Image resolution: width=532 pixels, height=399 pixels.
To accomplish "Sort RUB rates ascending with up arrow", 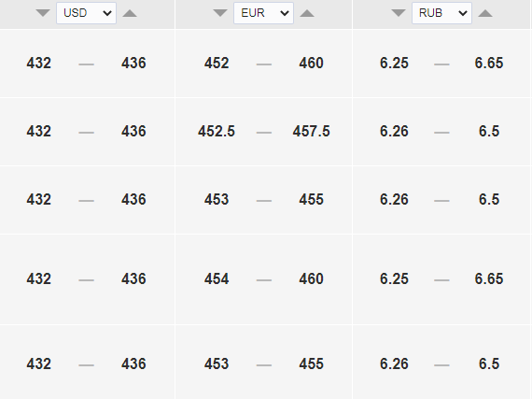I will pos(485,13).
